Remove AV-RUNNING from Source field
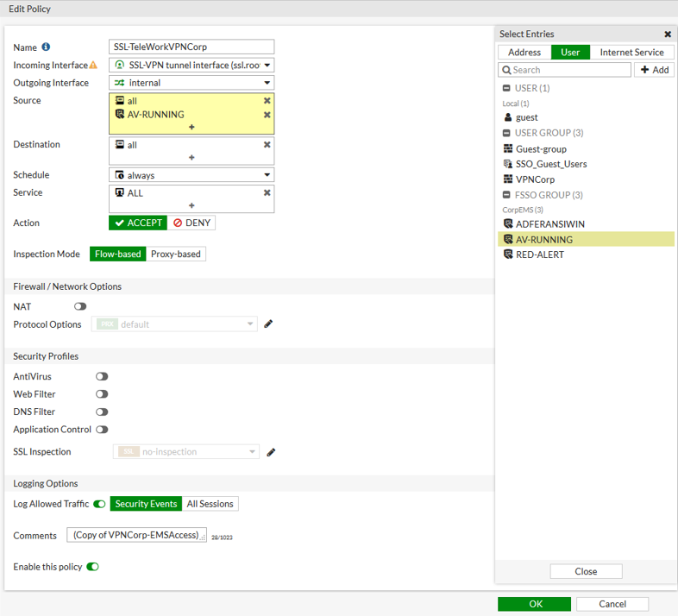This screenshot has width=678, height=616. point(267,115)
